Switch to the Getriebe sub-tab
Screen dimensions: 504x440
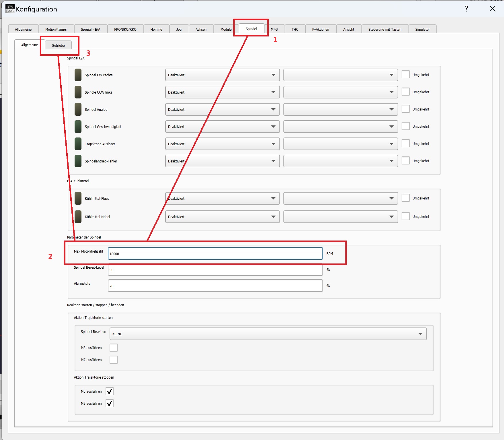pyautogui.click(x=58, y=45)
